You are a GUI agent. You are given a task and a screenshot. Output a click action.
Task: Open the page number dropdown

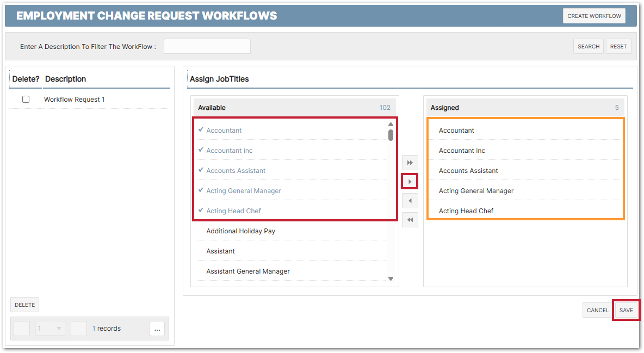[50, 329]
